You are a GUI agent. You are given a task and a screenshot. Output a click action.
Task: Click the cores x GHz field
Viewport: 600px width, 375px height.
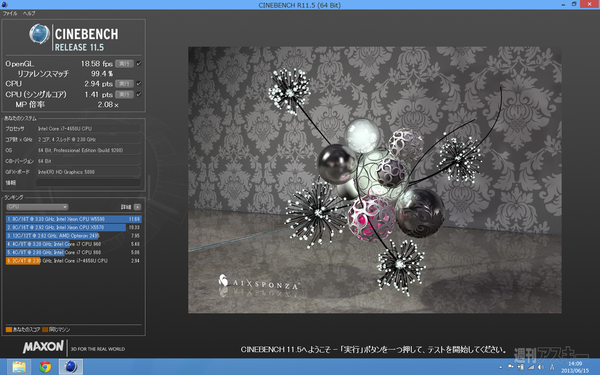click(x=88, y=139)
